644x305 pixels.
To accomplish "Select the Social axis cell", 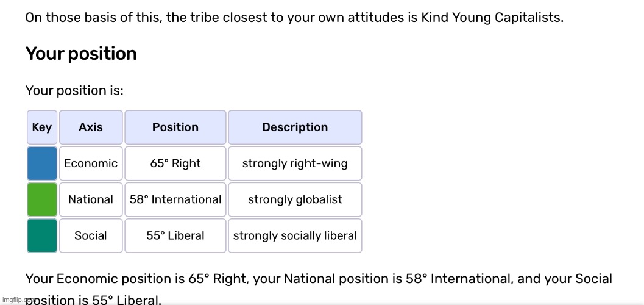I will [91, 235].
